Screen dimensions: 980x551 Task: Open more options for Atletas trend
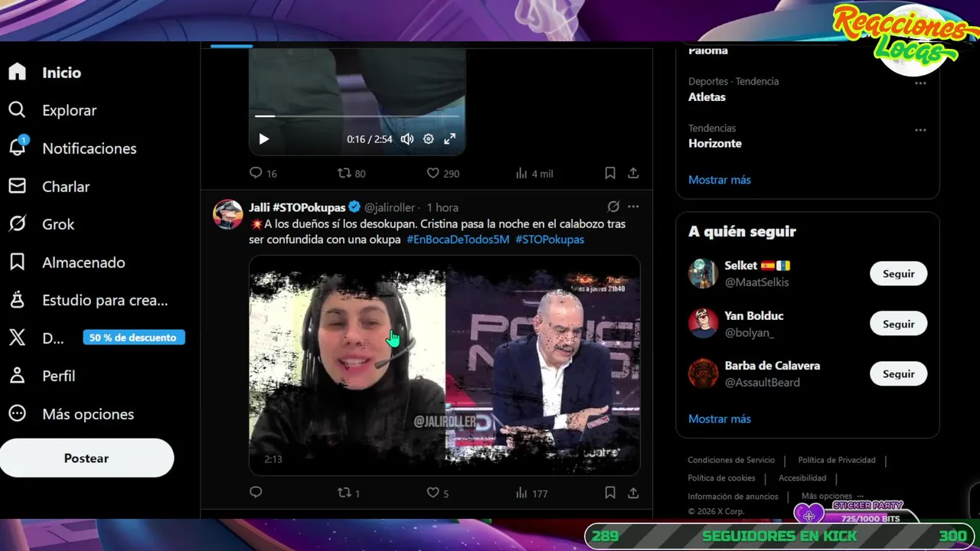920,83
